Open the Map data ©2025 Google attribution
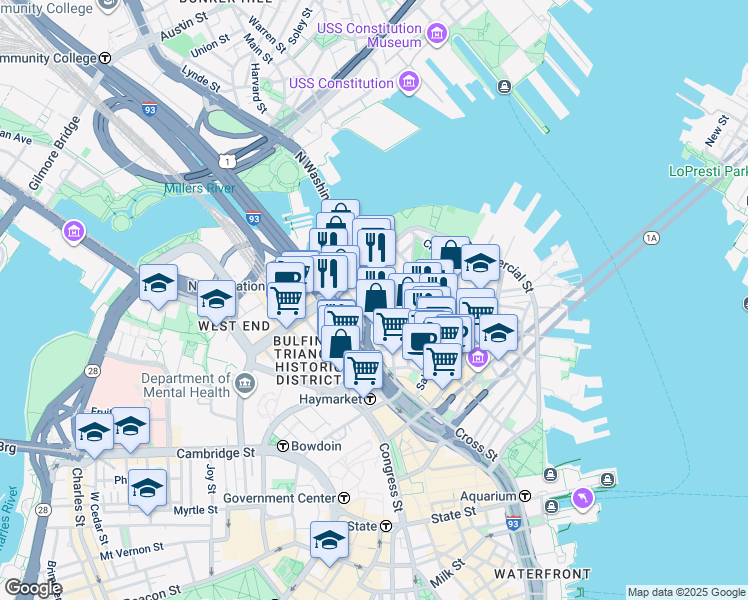 pos(685,592)
